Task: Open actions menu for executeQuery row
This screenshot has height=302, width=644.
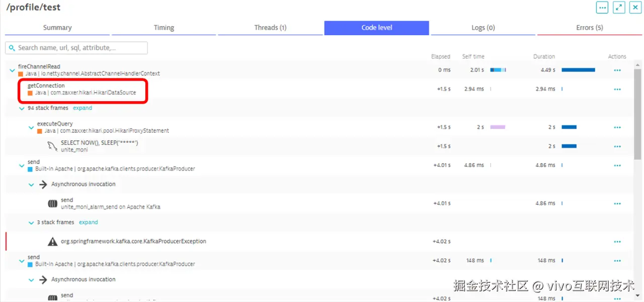Action: 617,127
